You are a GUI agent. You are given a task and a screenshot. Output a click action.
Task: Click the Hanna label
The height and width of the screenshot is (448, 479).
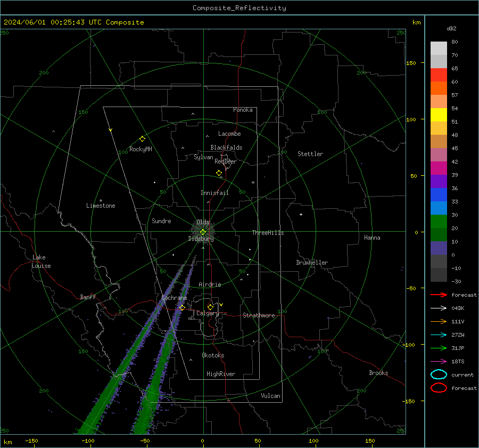click(372, 238)
